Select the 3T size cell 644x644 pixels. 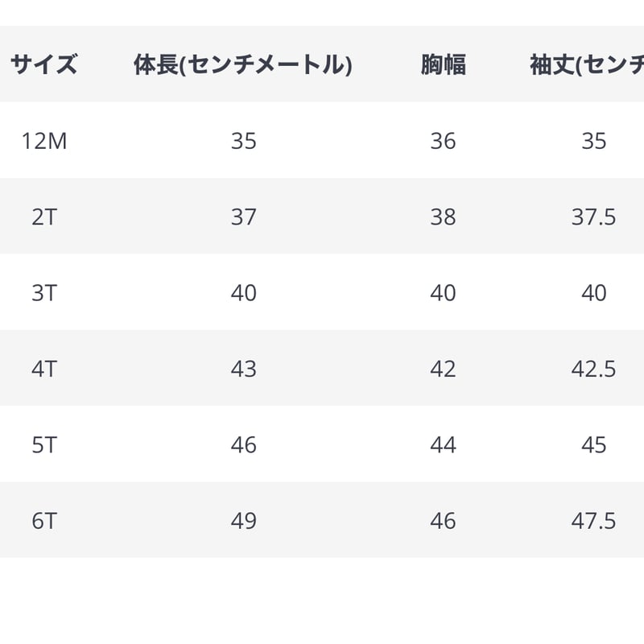pyautogui.click(x=44, y=293)
